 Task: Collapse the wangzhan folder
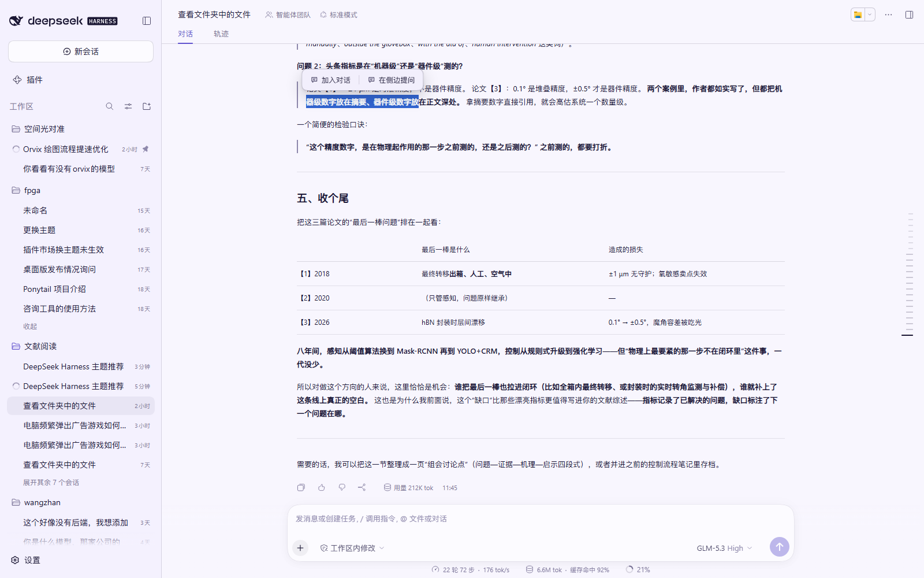(x=81, y=502)
